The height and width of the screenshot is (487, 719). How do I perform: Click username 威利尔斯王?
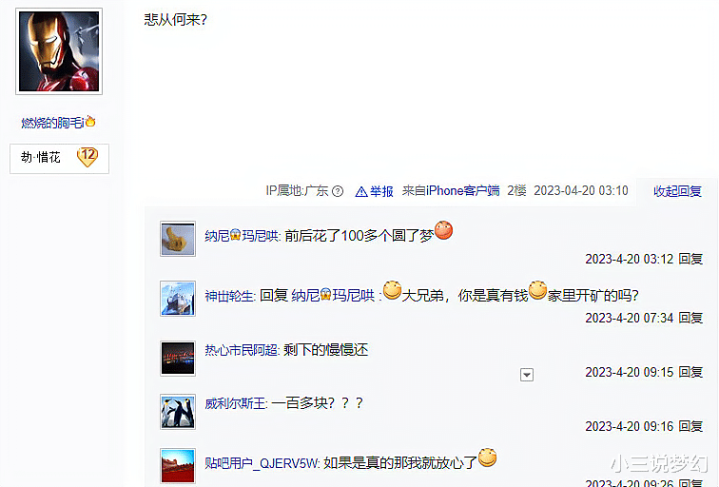(235, 403)
